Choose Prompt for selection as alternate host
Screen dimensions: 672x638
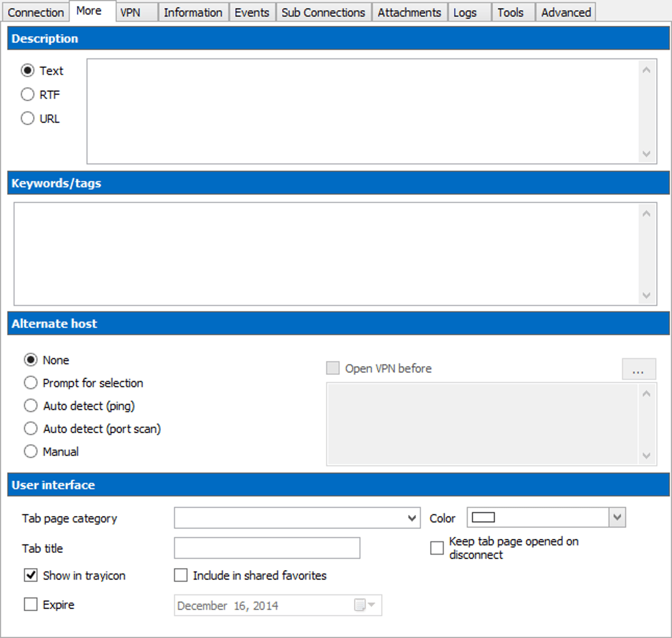(x=31, y=382)
